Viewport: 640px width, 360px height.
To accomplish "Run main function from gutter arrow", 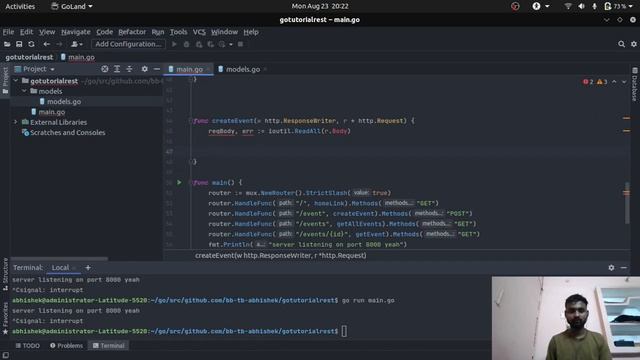I will pyautogui.click(x=179, y=182).
